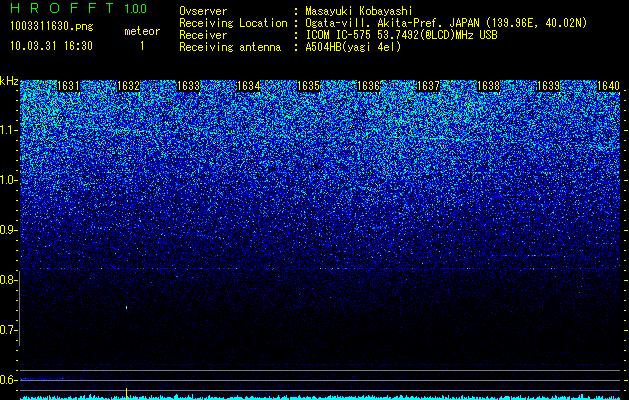This screenshot has width=629, height=400.
Task: Click the 1632 time marker
Action: [x=128, y=86]
